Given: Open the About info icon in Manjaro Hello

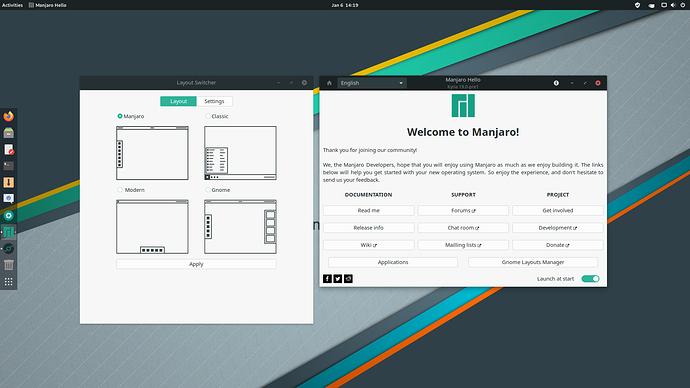Looking at the screenshot, I should (x=556, y=83).
